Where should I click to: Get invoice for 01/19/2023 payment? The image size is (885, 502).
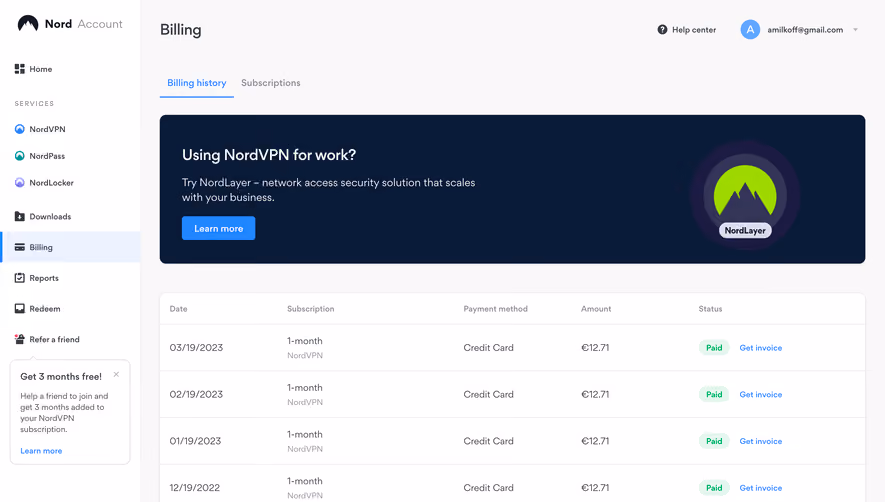[x=760, y=441]
